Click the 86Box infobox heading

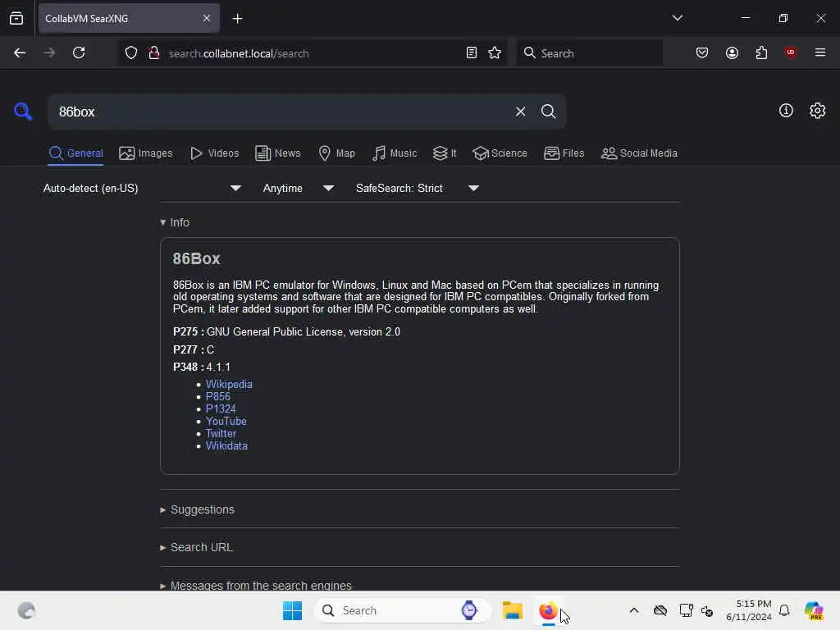pos(196,258)
